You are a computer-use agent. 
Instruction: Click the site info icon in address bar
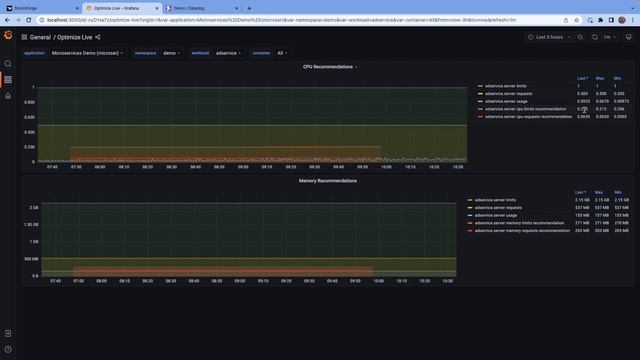(42, 20)
